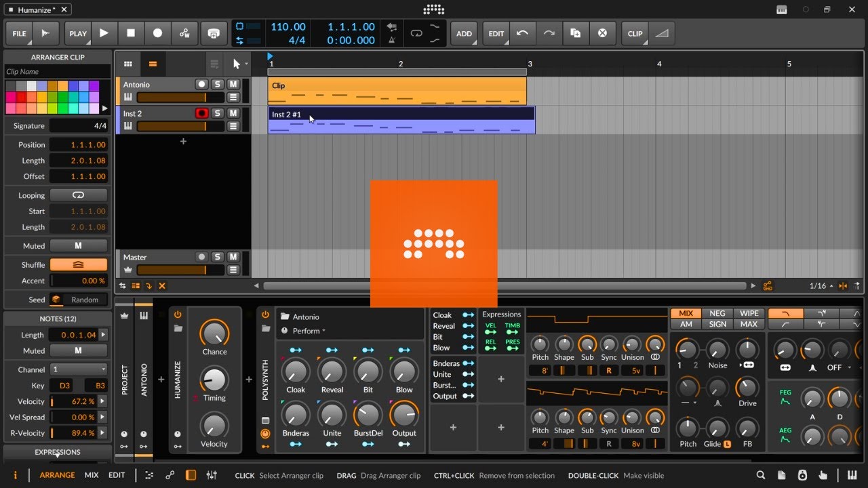Open the search icon in bottom bar
The image size is (868, 488).
tap(761, 475)
